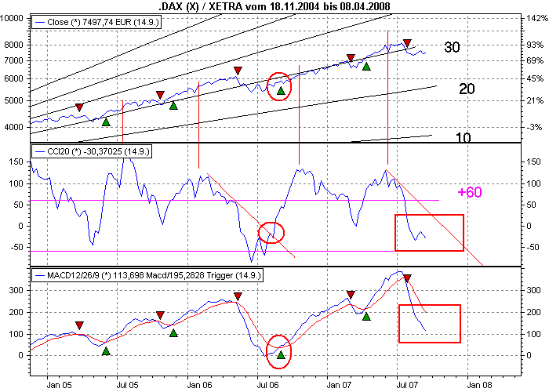Viewport: 549px width, 392px height.
Task: Click the trend-line label "10"
Action: [464, 137]
